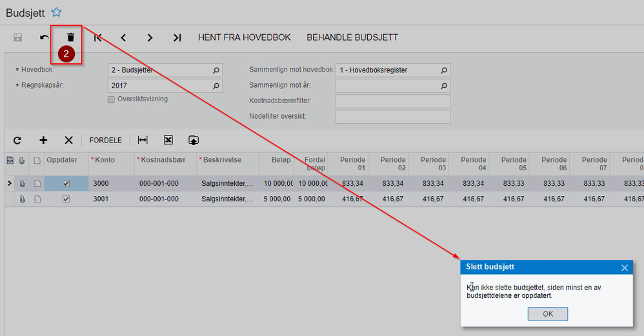Viewport: 644px width, 336px height.
Task: Toggle the Oversiktsvisning checkbox
Action: click(111, 100)
